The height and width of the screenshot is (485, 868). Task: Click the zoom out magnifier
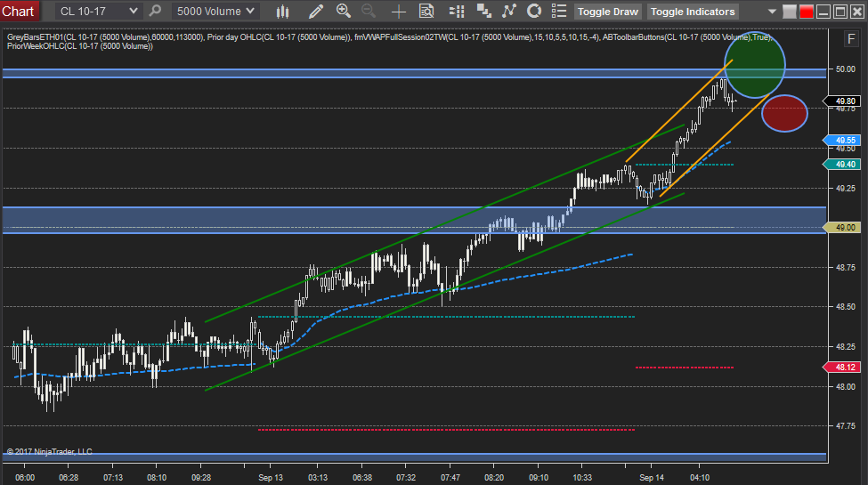click(369, 11)
